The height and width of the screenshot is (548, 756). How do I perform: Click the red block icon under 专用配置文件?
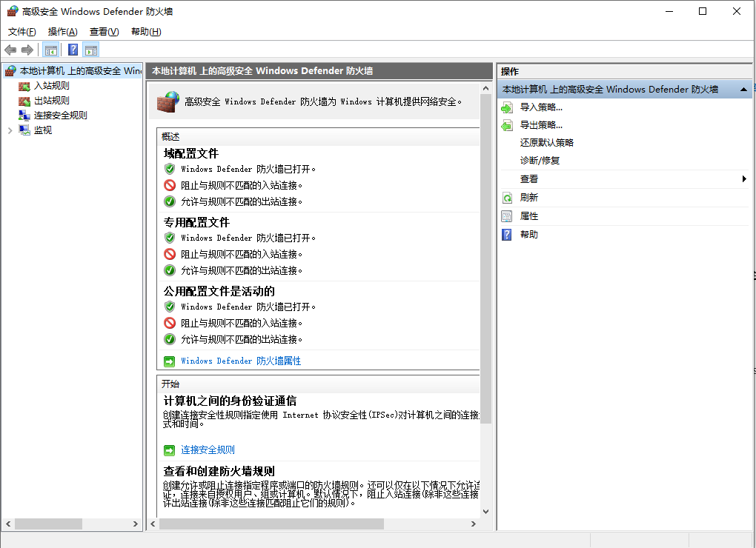(x=170, y=254)
